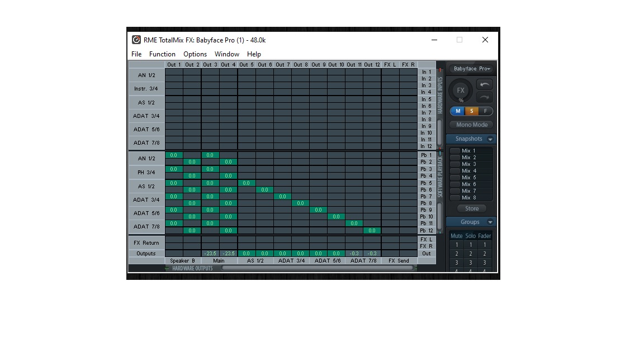Select the Pb 10 to Out 10 gain cell
Screen dimensions: 644x362
[337, 217]
